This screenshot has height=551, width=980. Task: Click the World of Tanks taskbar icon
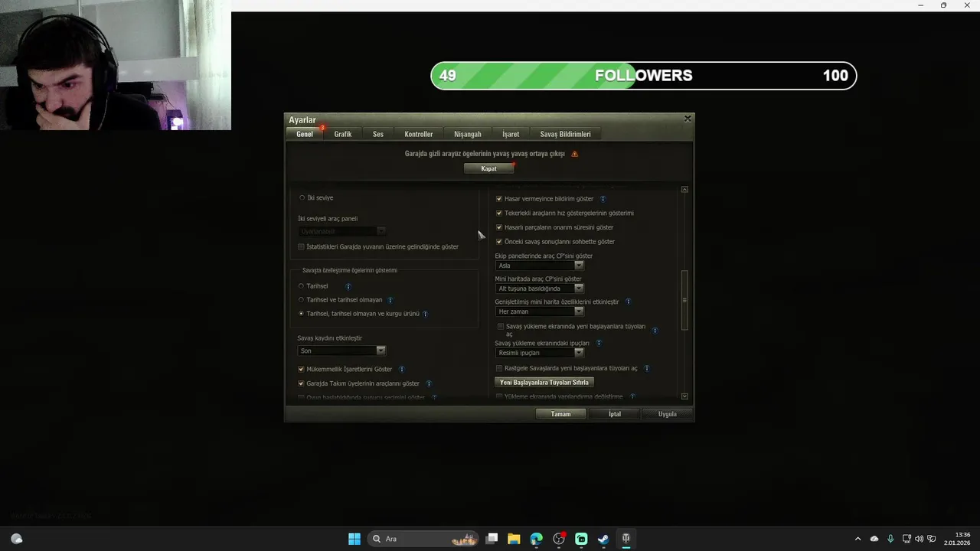pyautogui.click(x=626, y=539)
